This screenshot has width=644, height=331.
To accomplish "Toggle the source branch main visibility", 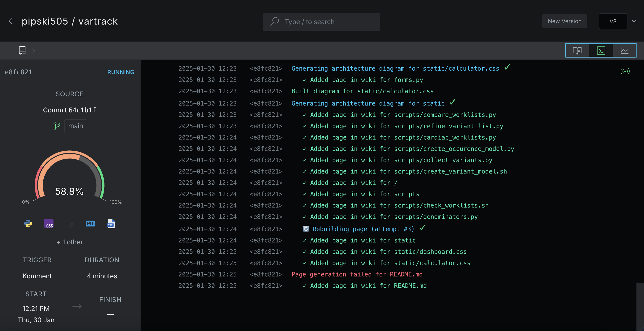I will [75, 126].
